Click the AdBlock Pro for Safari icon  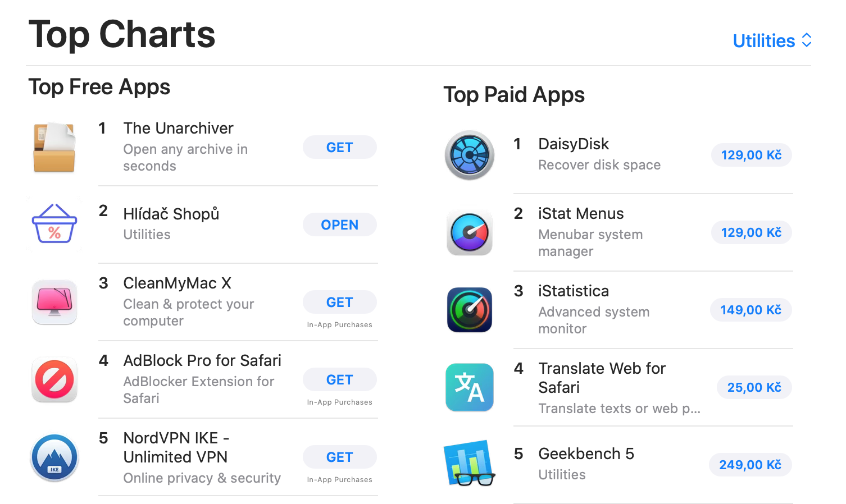coord(54,379)
